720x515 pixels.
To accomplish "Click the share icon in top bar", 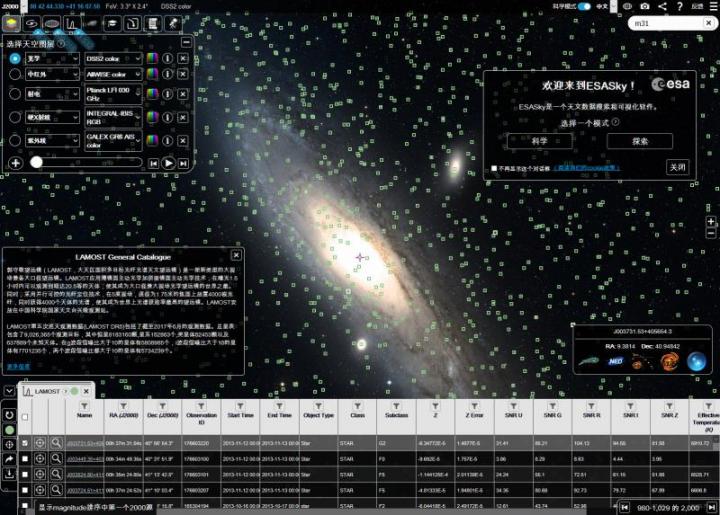I will pyautogui.click(x=662, y=6).
